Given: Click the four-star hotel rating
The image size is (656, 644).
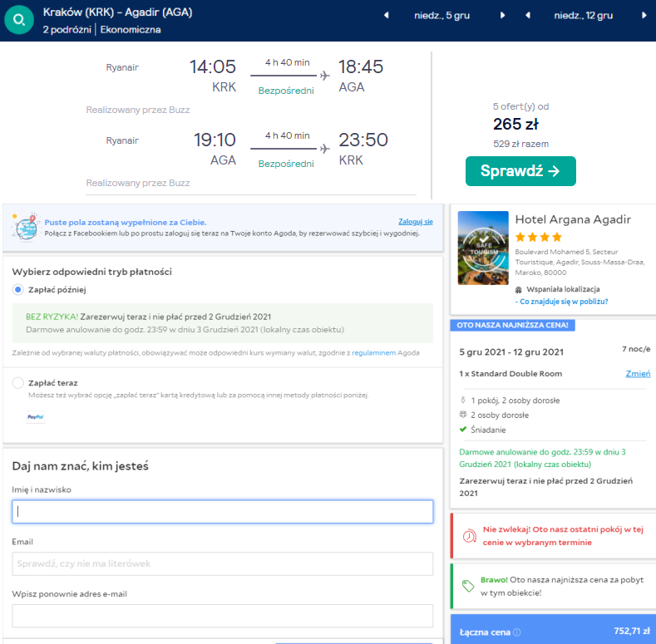Looking at the screenshot, I should pos(539,238).
